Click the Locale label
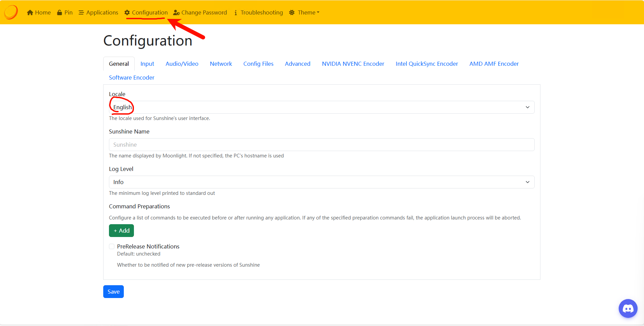The height and width of the screenshot is (326, 644). [x=117, y=94]
